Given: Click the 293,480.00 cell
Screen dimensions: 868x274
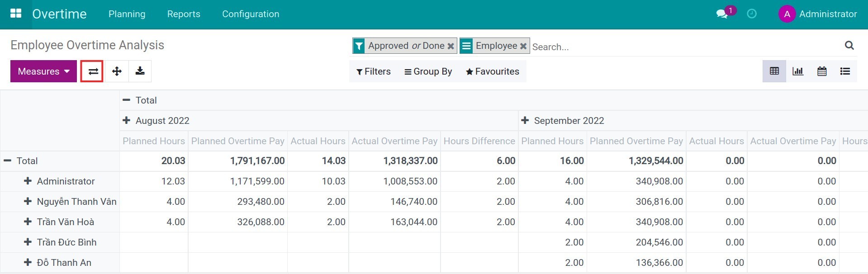Looking at the screenshot, I should [238, 202].
